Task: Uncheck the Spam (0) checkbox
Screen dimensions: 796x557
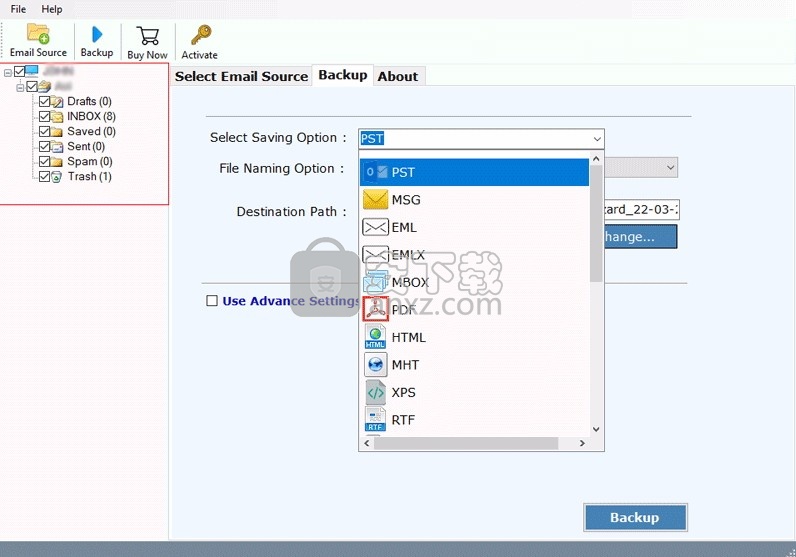Action: pos(44,161)
